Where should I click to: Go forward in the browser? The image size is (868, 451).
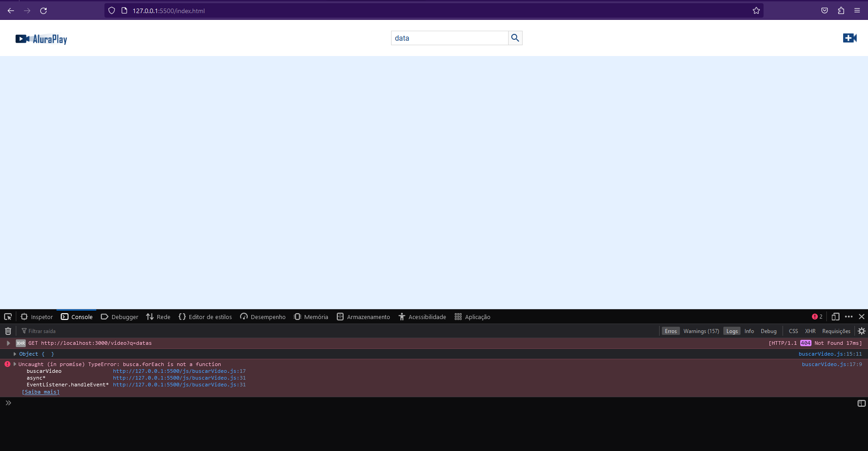(27, 10)
